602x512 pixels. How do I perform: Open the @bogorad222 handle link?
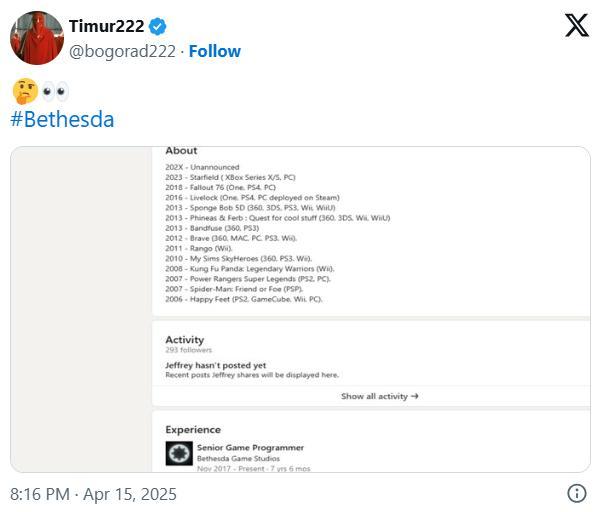click(x=122, y=51)
